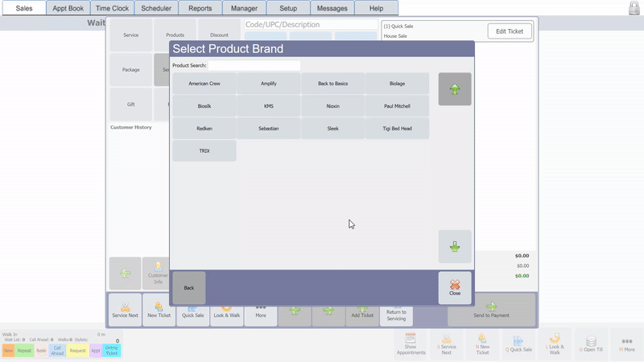
Task: Click the yellow Request legend swatch
Action: (x=77, y=351)
